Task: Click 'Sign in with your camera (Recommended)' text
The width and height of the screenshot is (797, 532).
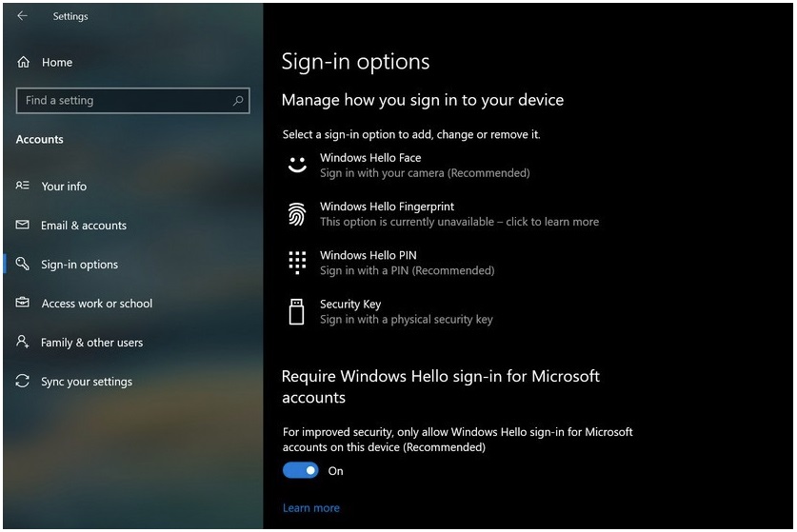Action: (x=425, y=173)
